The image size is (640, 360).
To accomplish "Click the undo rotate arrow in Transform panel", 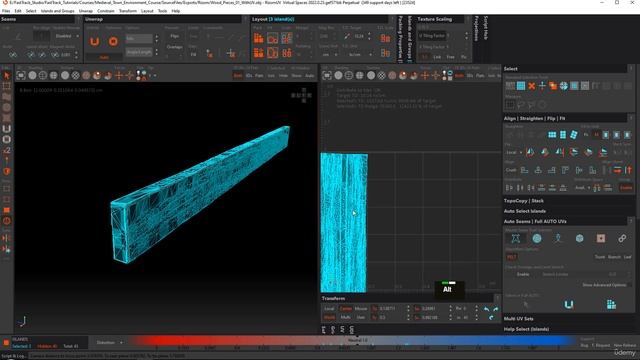I will (x=487, y=309).
